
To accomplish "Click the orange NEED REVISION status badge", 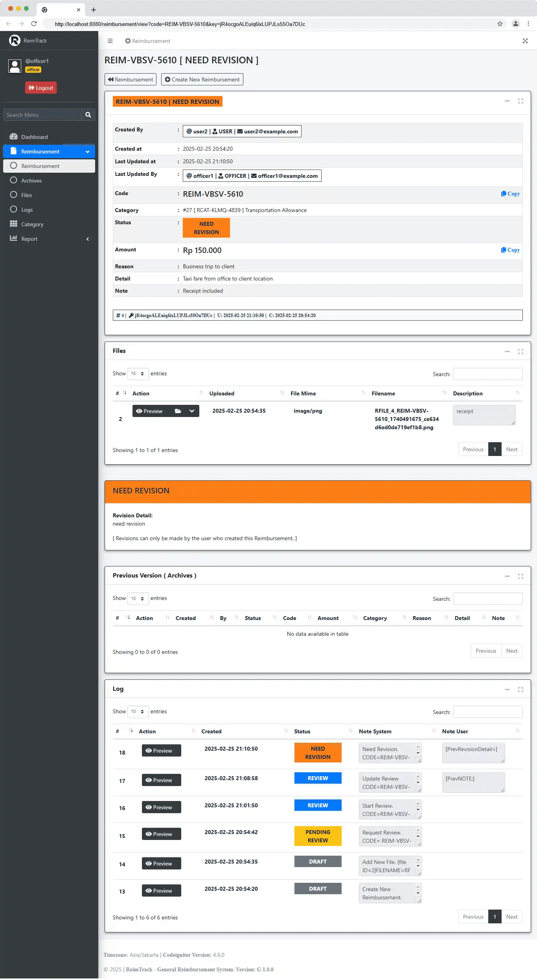I will click(x=206, y=228).
